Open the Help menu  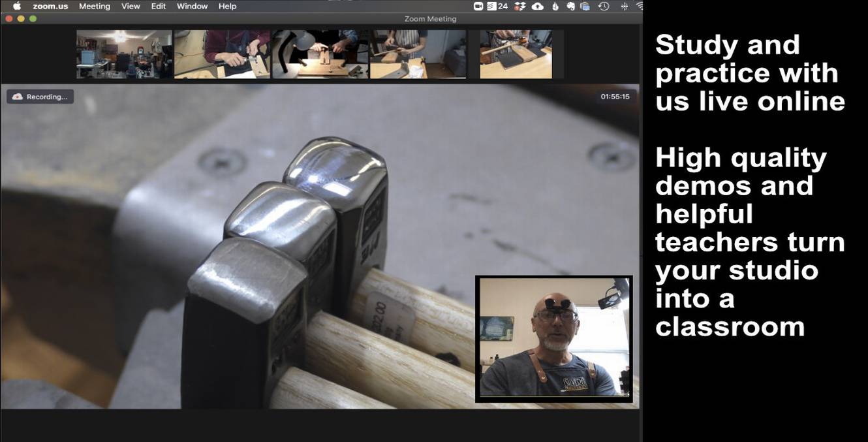(x=227, y=7)
